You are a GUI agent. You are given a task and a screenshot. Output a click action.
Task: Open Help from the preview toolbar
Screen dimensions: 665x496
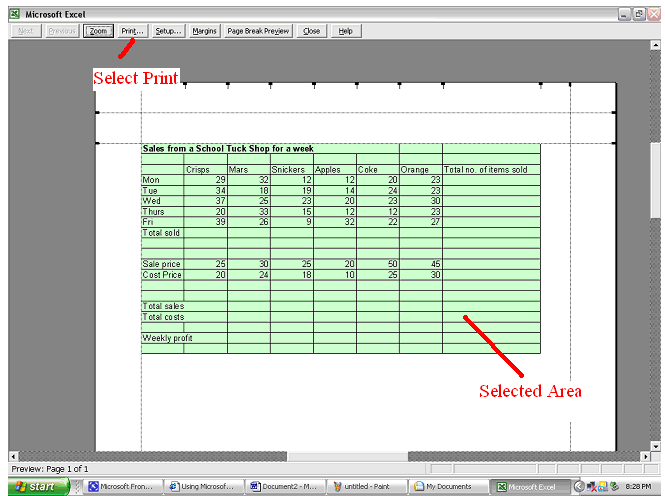345,31
